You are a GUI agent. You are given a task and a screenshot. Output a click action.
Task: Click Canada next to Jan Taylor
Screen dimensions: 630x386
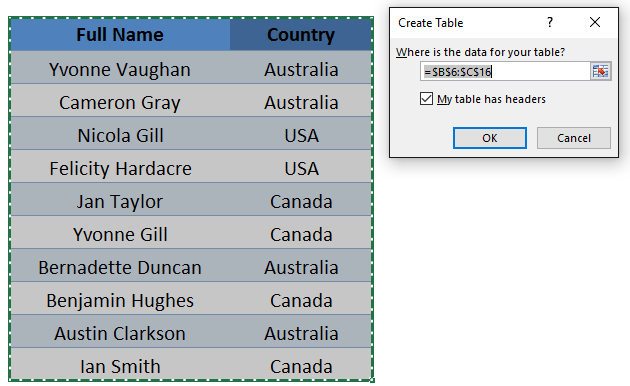pos(301,200)
